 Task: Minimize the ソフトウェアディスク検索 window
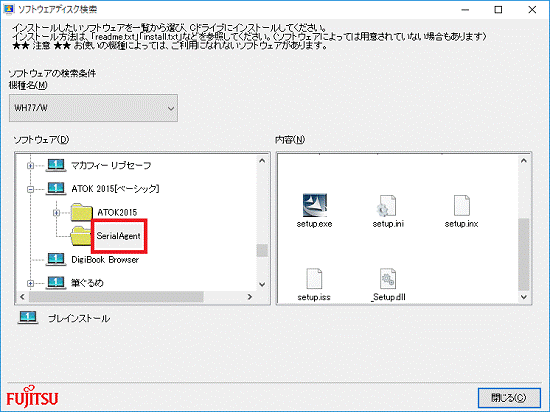(465, 9)
